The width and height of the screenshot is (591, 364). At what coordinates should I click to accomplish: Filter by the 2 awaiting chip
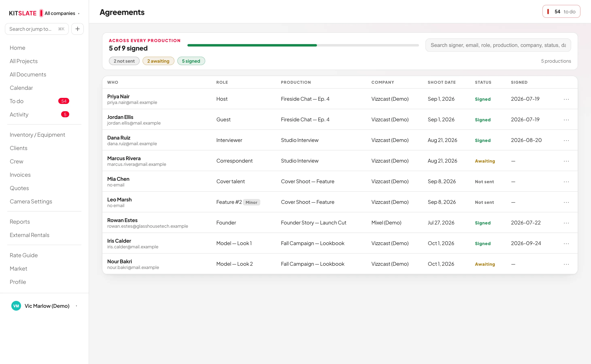(158, 61)
